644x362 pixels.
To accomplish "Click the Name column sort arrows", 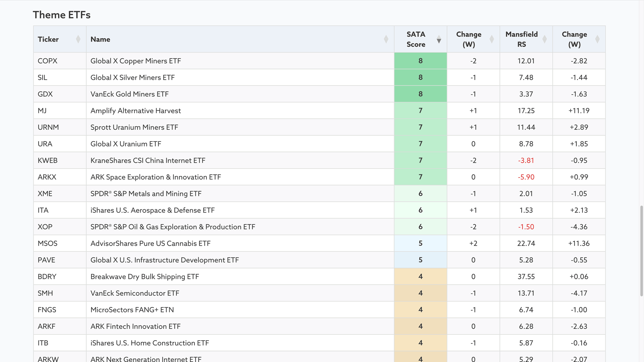I will [x=386, y=39].
